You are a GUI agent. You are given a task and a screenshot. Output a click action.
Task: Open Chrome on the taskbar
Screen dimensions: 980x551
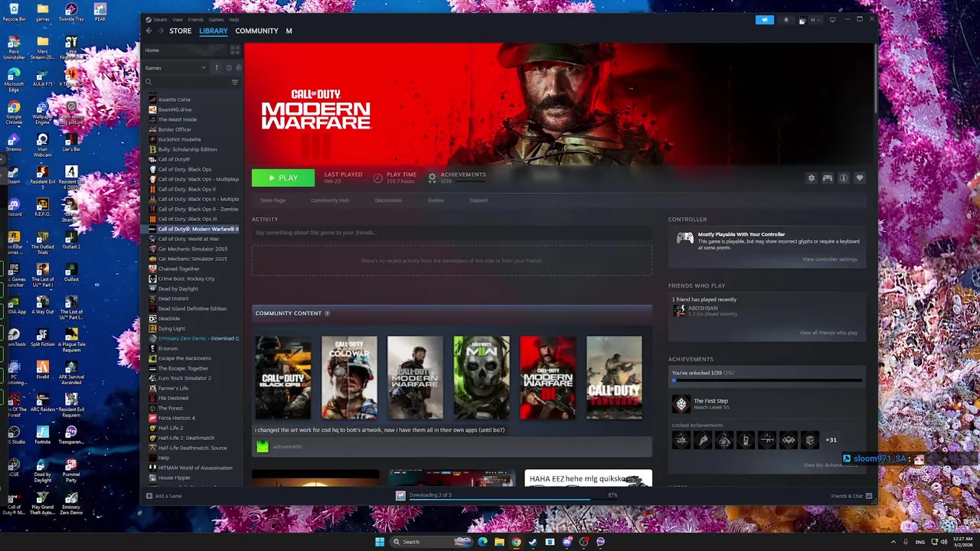point(516,542)
